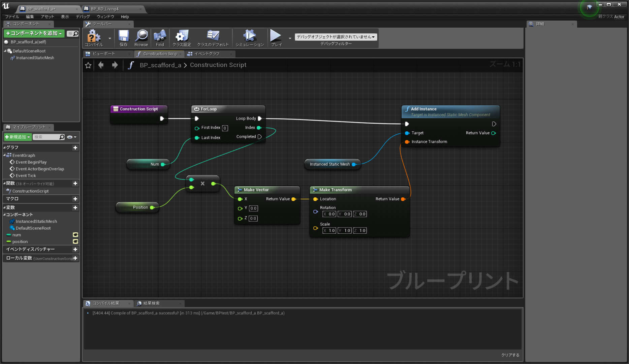
Task: Toggle editable eye for position variable
Action: click(75, 242)
